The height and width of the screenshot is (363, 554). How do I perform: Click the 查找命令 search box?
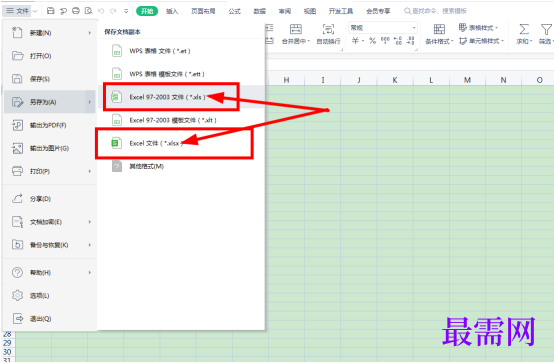[436, 11]
